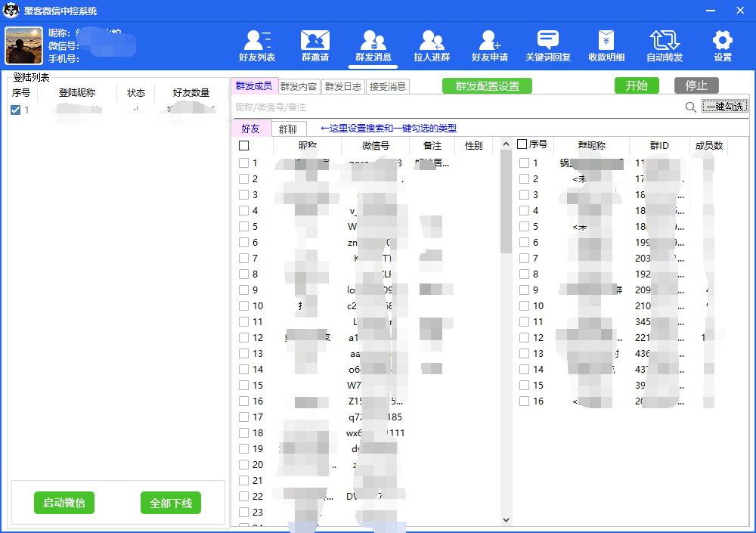Image resolution: width=756 pixels, height=533 pixels.
Task: Open the 群发消息 bulk message module
Action: [373, 45]
